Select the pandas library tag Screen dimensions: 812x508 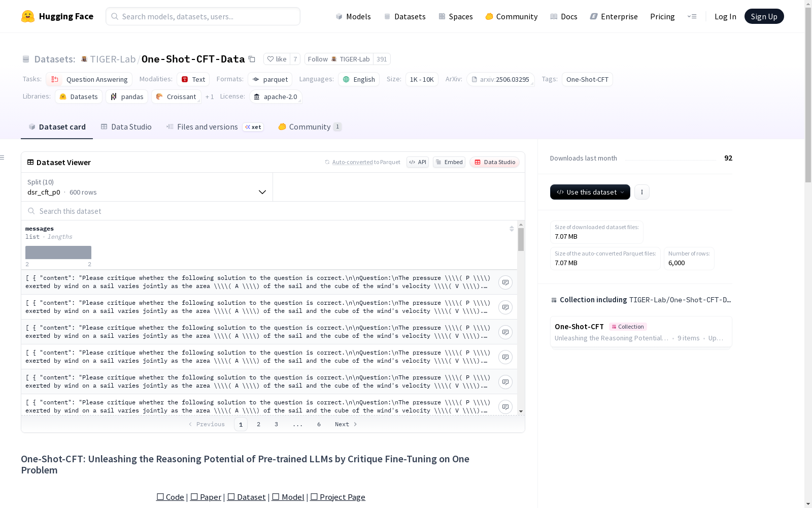tap(127, 97)
